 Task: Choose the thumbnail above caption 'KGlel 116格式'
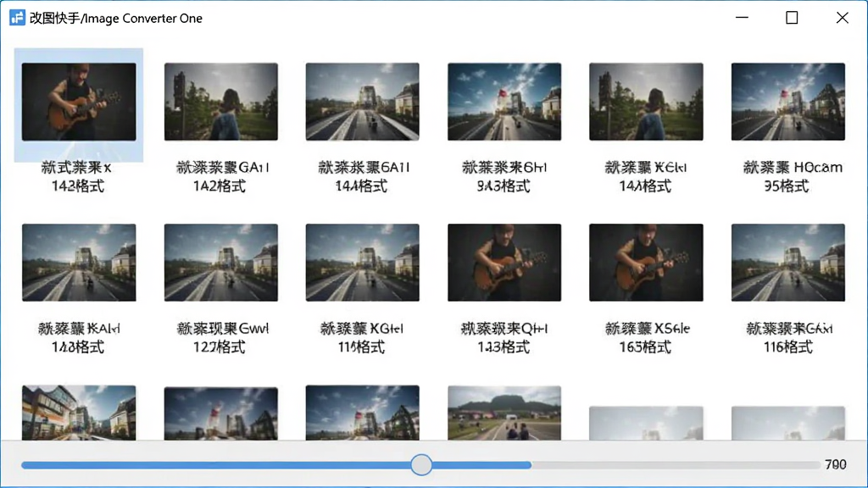coord(363,263)
